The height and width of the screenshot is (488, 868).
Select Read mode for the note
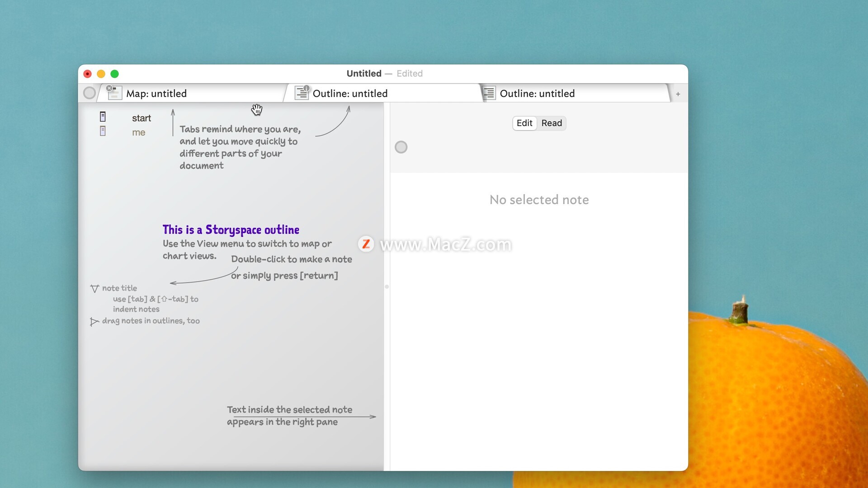(x=552, y=123)
